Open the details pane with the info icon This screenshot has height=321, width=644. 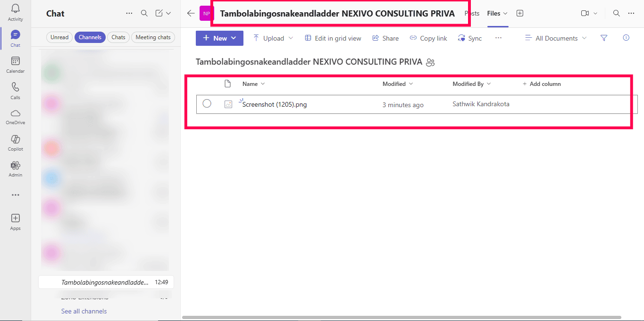(x=626, y=38)
